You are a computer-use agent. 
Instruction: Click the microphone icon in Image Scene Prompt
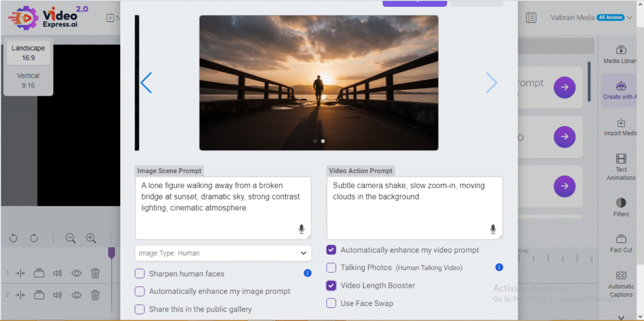301,229
